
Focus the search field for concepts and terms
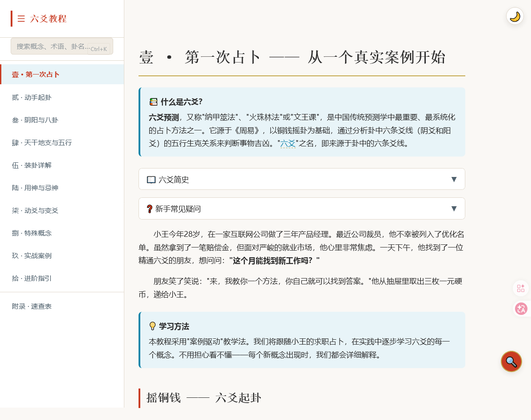tap(62, 46)
